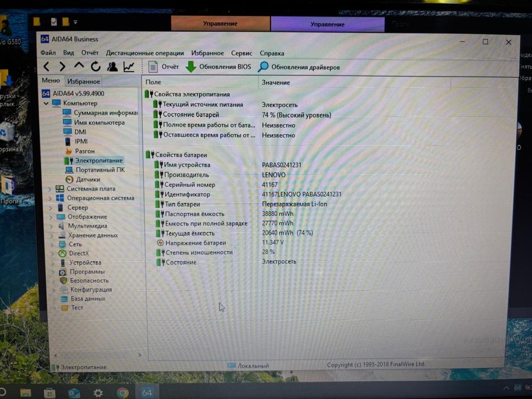The width and height of the screenshot is (532, 399).
Task: Switch to the Меню tab
Action: [51, 81]
